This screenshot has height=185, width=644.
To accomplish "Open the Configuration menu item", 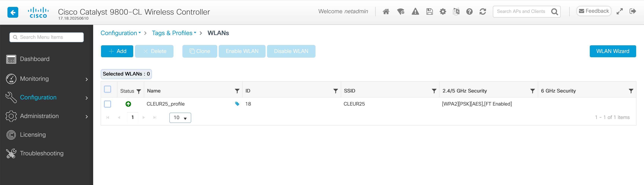I will pyautogui.click(x=38, y=97).
